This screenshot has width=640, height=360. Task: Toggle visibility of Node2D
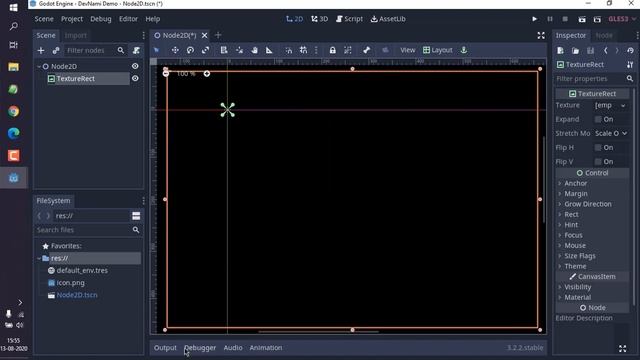pyautogui.click(x=135, y=66)
